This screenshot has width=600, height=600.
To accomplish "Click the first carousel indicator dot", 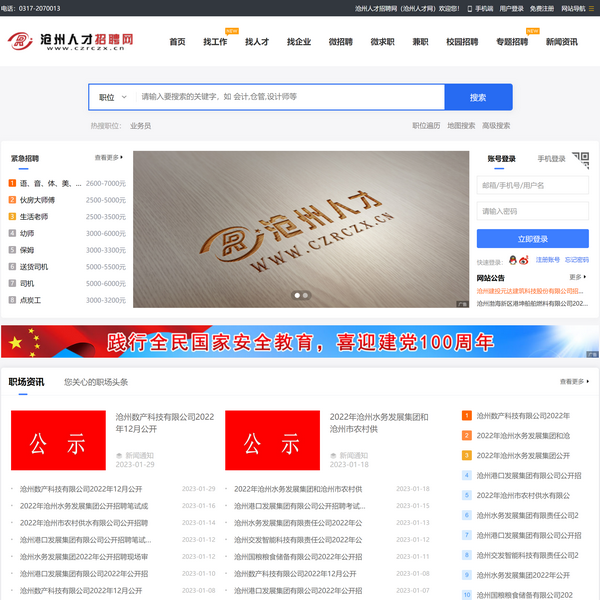I will 297,295.
